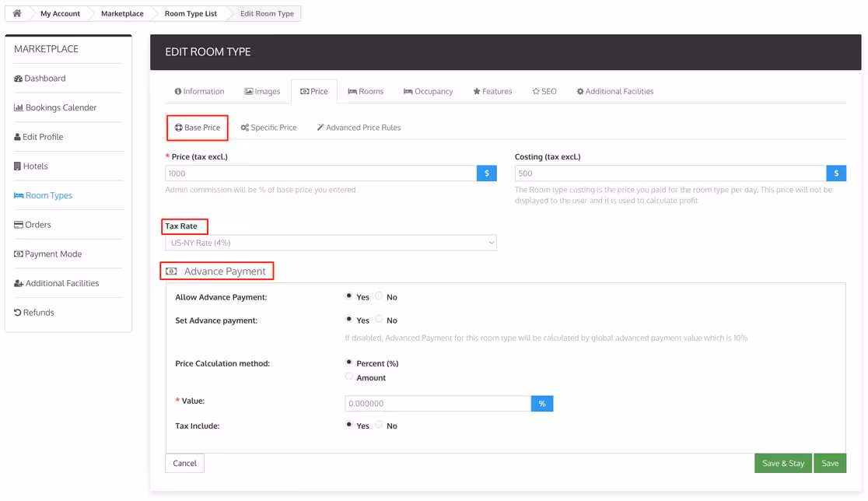Click the Dashboard palette icon in sidebar
Image resolution: width=868 pixels, height=501 pixels.
click(x=18, y=79)
